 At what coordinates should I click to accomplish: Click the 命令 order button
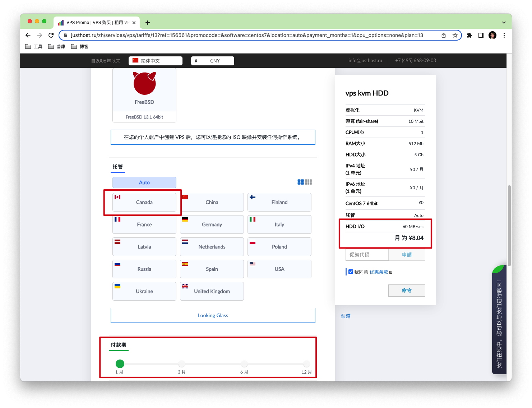[407, 290]
